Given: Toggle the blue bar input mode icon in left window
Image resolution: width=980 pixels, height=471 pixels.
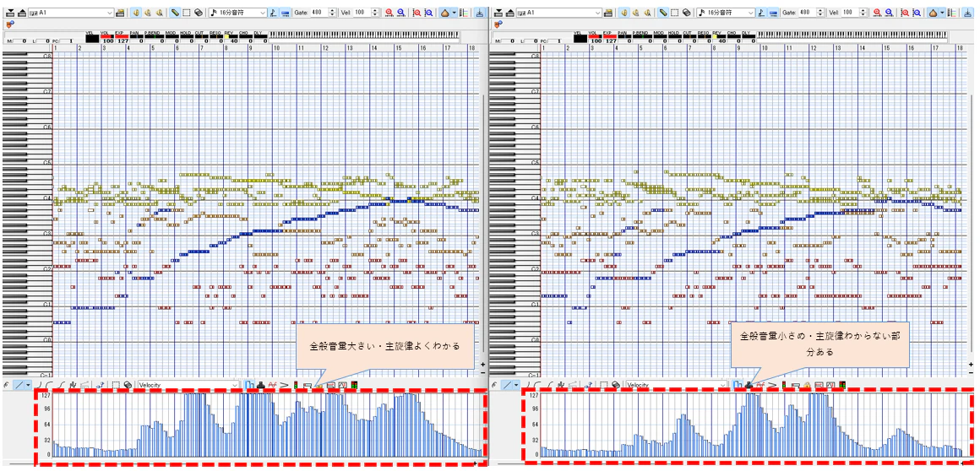Looking at the screenshot, I should [285, 13].
